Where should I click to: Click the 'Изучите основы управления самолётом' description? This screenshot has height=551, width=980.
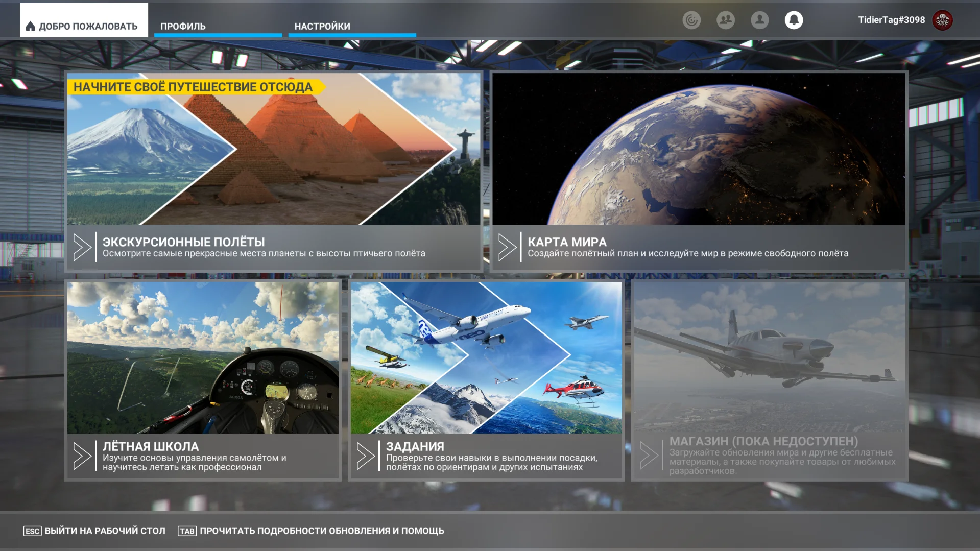195,463
